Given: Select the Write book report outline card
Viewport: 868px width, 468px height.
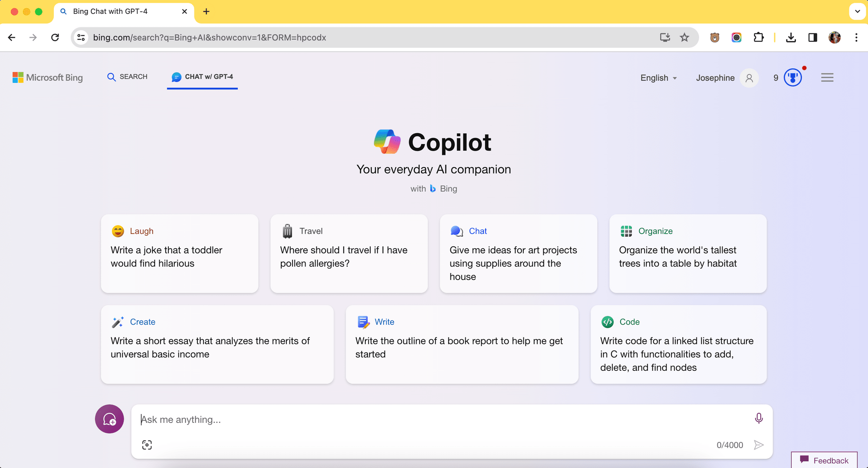Looking at the screenshot, I should 462,344.
